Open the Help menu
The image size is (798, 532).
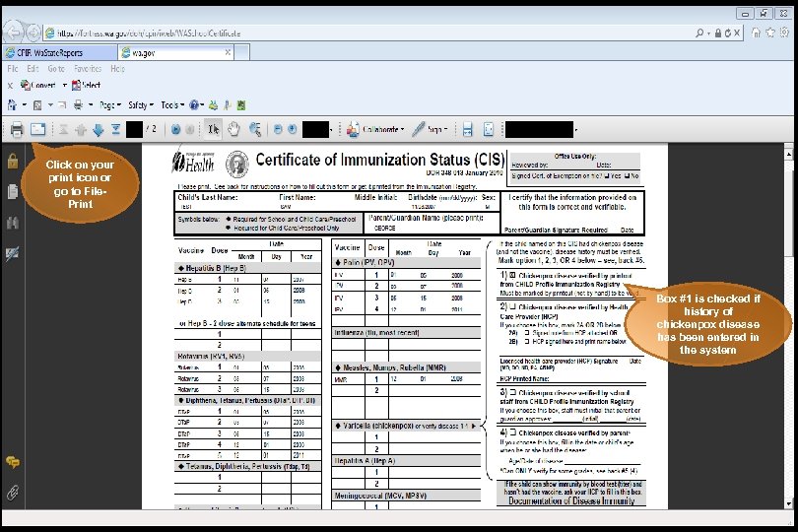click(117, 69)
